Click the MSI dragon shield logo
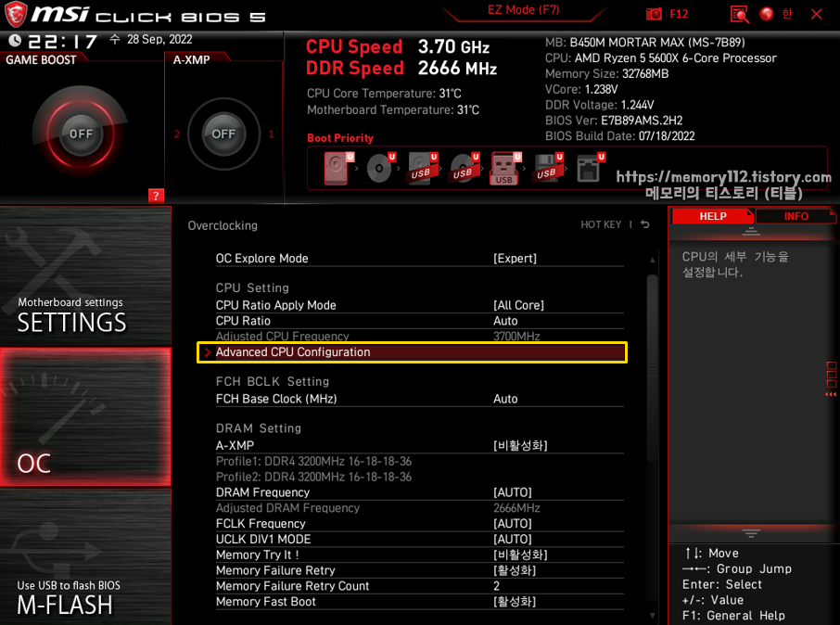 coord(16,14)
